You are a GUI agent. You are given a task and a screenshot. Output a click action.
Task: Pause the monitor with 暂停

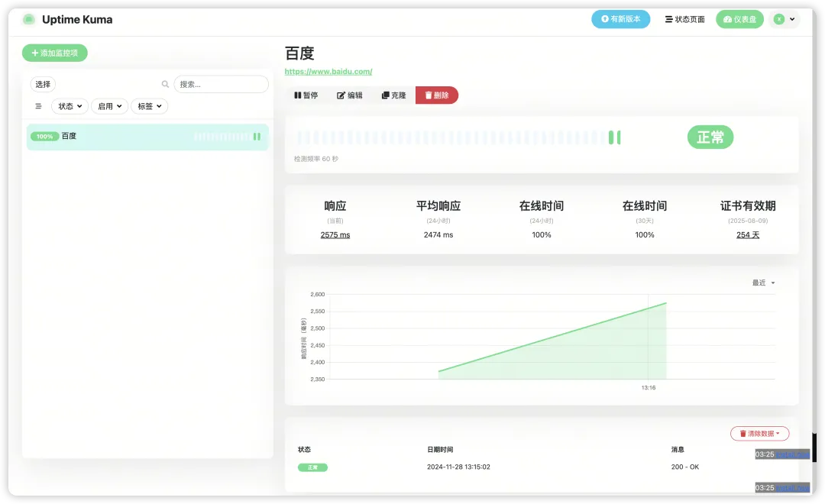[x=306, y=95]
